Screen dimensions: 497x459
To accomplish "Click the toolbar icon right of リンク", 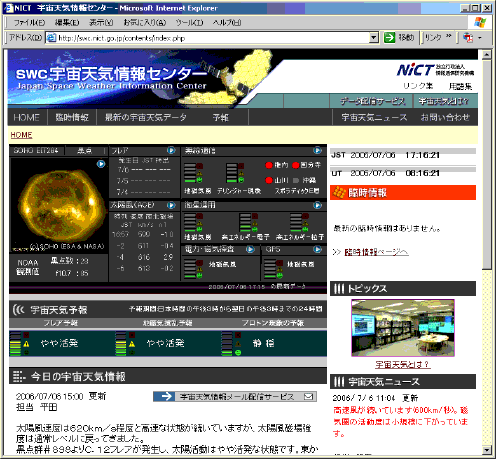I will coord(468,38).
